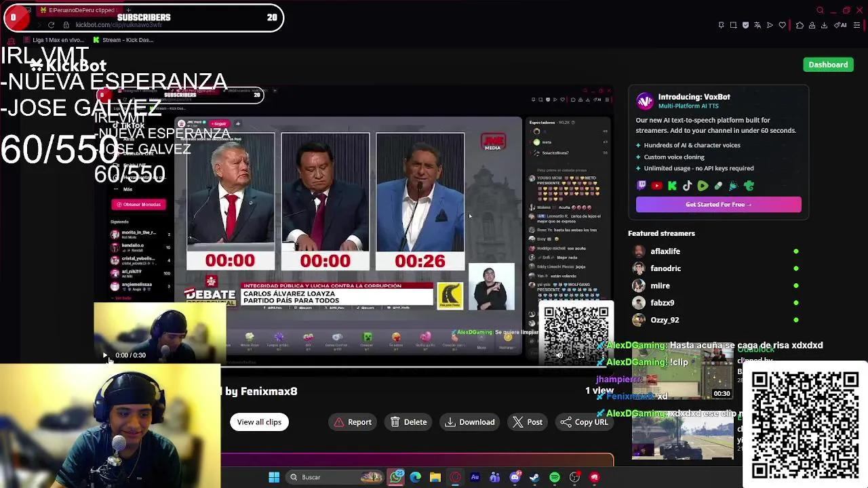Open Discord from the taskbar

click(515, 477)
